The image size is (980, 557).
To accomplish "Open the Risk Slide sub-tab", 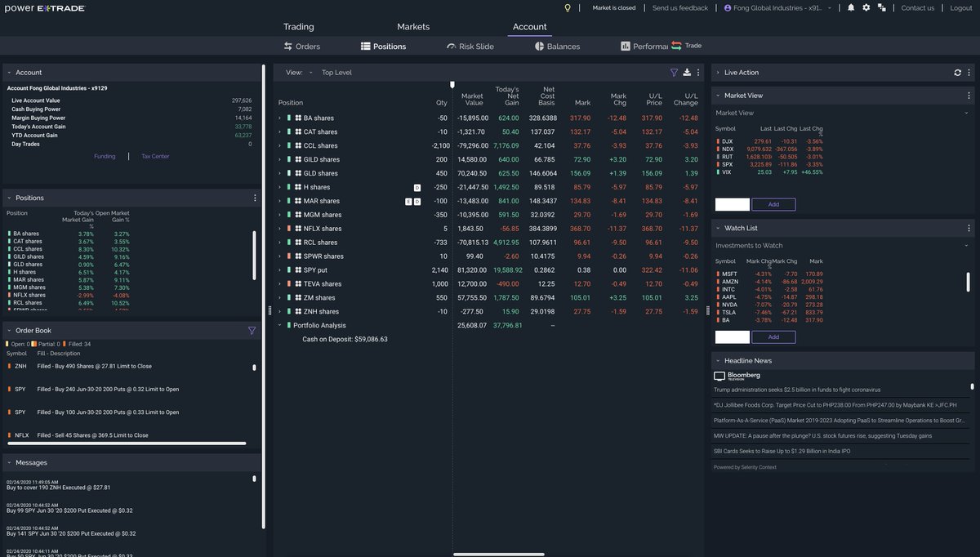I will tap(470, 47).
